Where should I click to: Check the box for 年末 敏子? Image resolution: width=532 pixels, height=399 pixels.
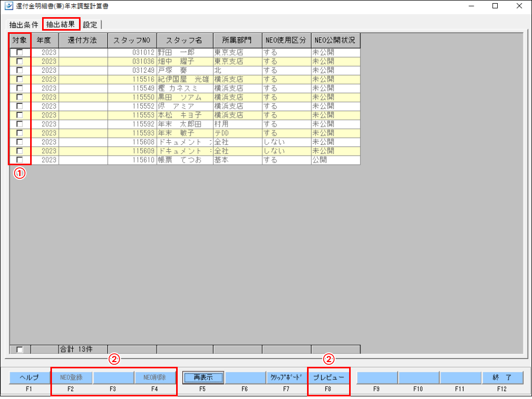tap(20, 132)
